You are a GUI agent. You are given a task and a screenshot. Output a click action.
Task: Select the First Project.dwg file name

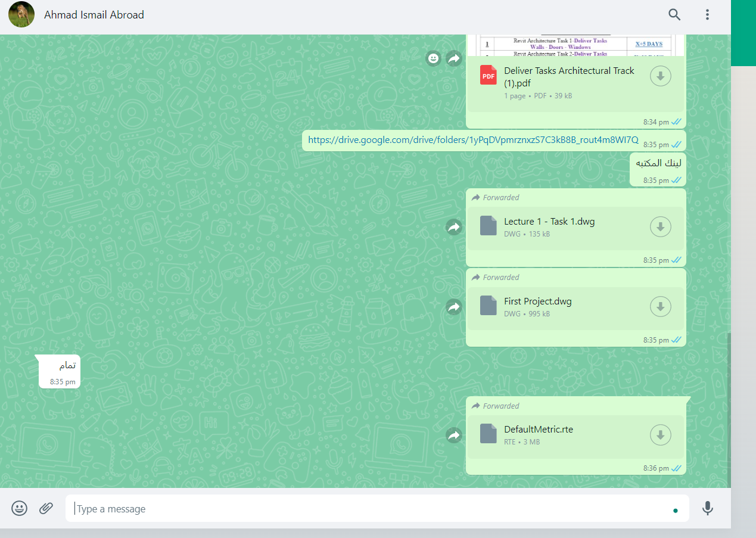click(x=538, y=301)
